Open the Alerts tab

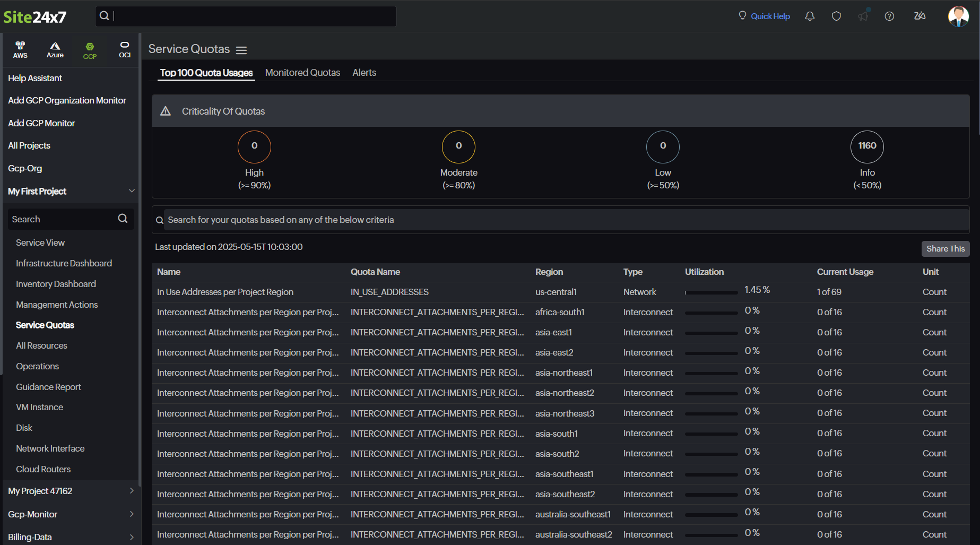pyautogui.click(x=364, y=73)
